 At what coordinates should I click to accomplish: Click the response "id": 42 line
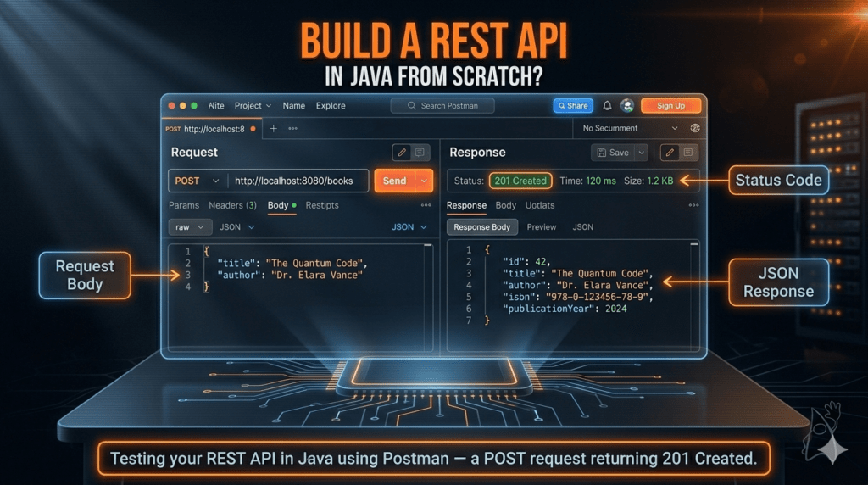(x=526, y=262)
